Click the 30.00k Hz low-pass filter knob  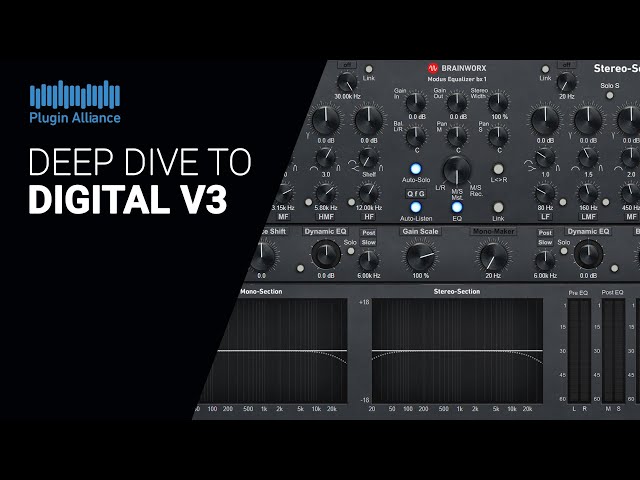click(347, 82)
